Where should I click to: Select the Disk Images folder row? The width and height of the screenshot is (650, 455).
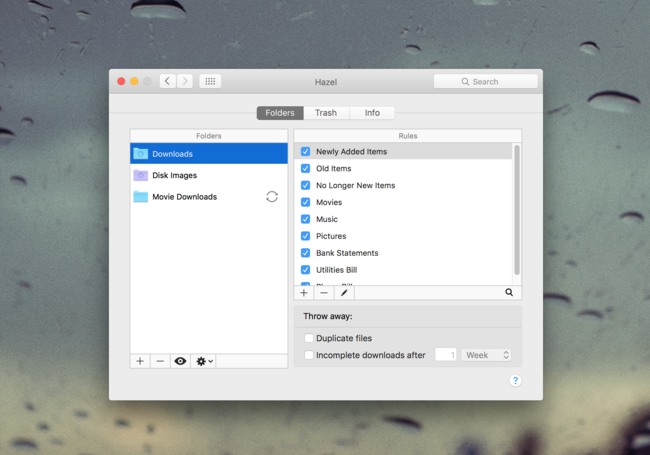click(209, 175)
